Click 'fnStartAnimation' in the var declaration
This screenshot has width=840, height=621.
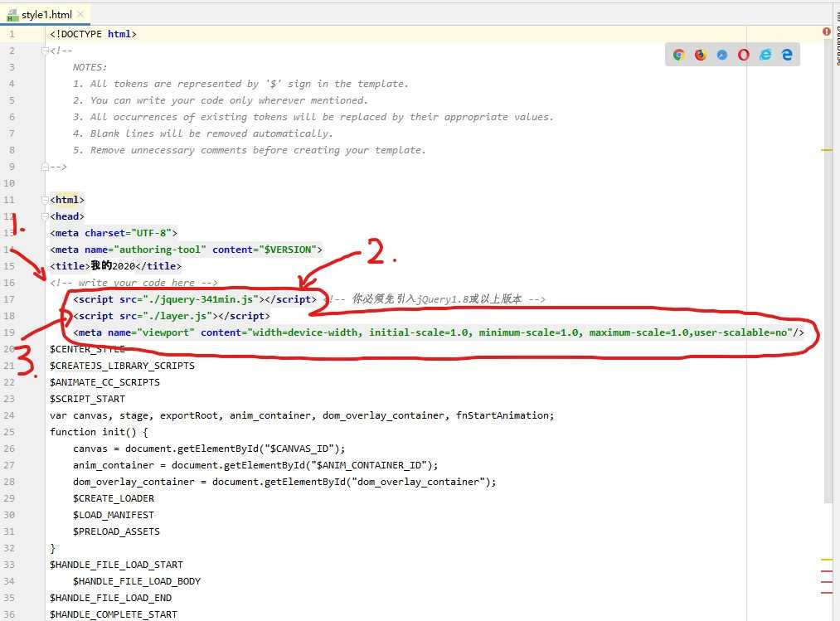click(x=503, y=415)
